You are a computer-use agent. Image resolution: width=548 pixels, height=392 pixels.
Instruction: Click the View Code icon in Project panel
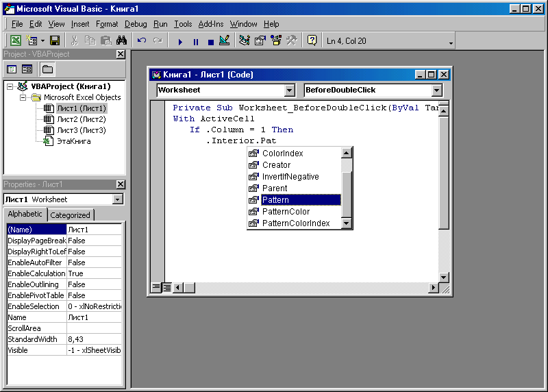(12, 69)
